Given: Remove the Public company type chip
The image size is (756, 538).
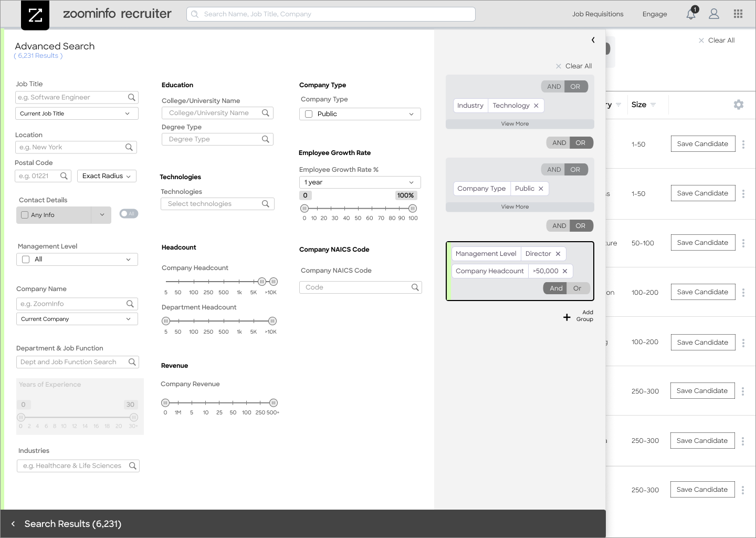Looking at the screenshot, I should point(541,189).
